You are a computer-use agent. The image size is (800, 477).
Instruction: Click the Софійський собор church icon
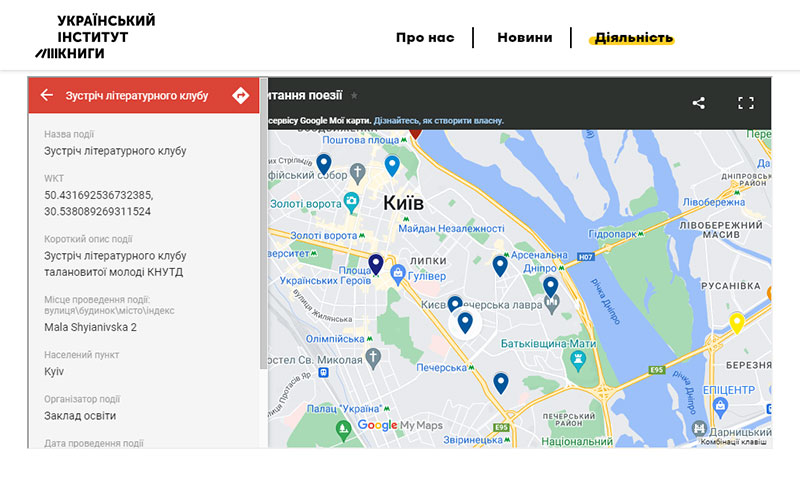pos(358,173)
